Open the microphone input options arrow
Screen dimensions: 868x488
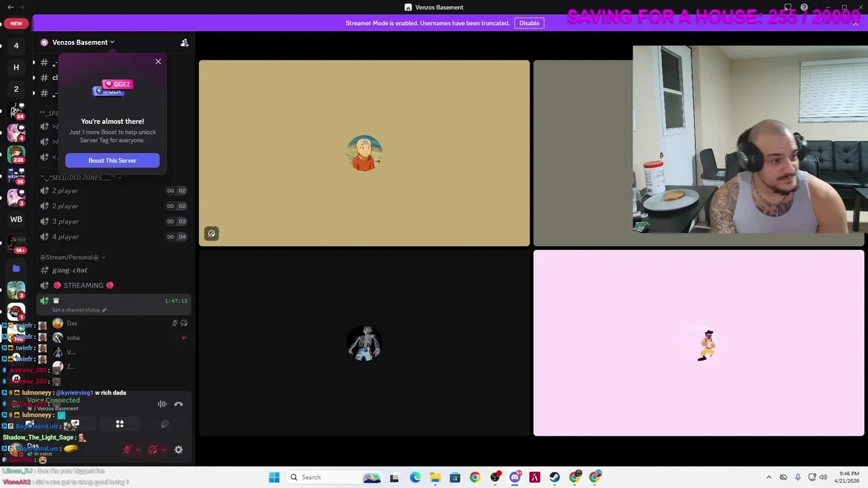138,449
